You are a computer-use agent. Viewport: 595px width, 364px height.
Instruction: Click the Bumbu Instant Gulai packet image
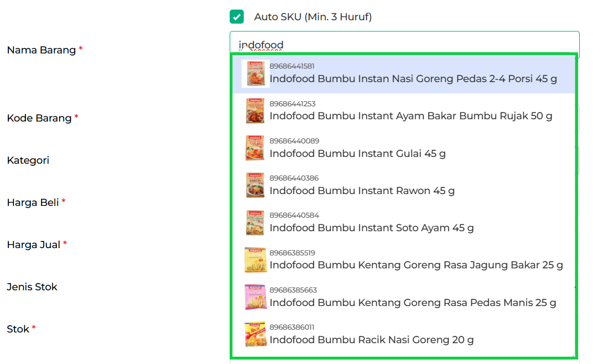coord(255,148)
